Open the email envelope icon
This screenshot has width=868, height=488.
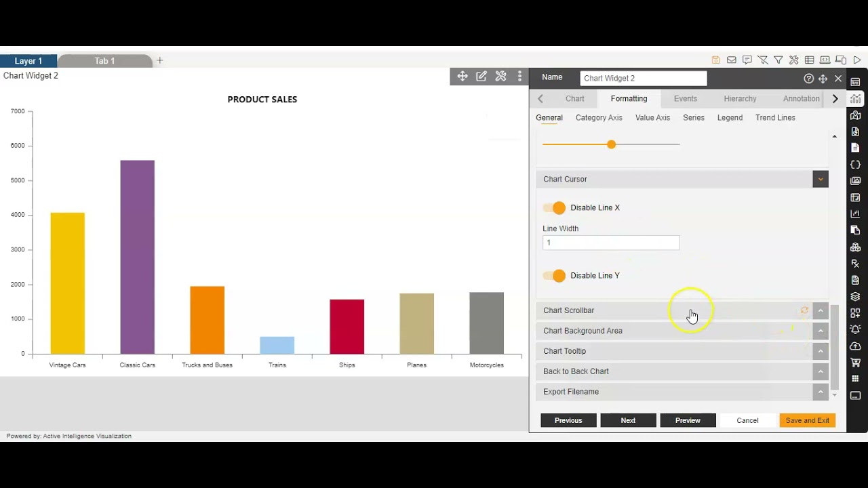[732, 60]
